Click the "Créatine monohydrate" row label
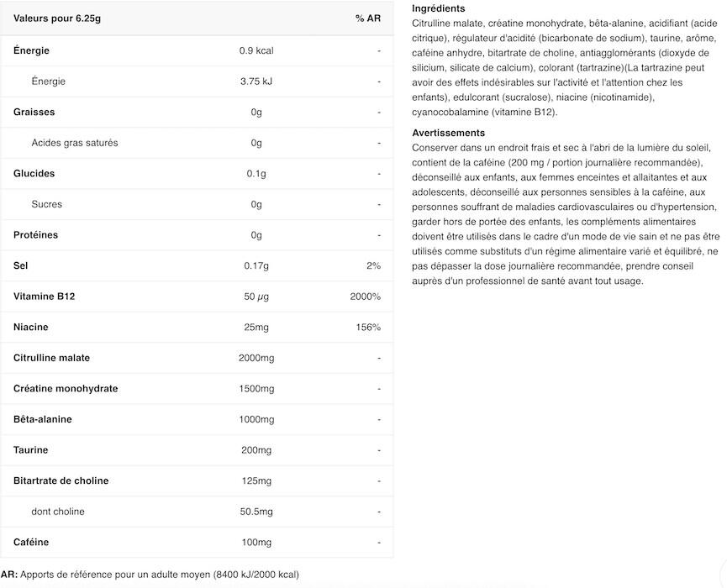 pos(66,389)
